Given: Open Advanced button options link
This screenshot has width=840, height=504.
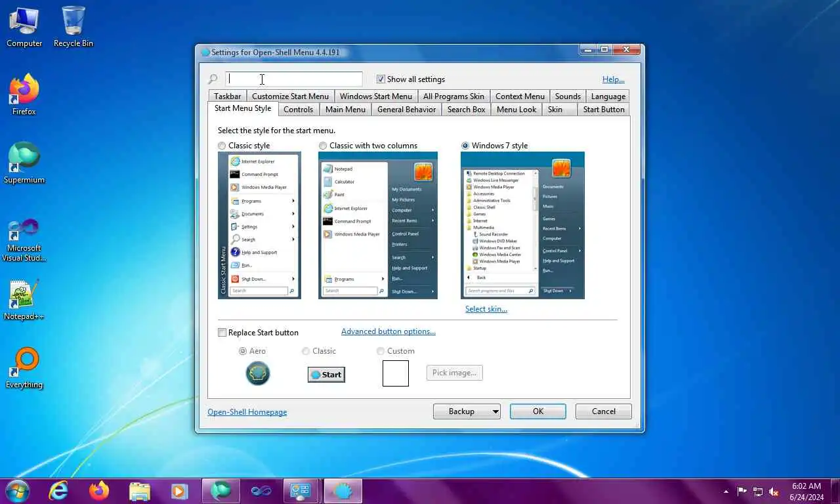Looking at the screenshot, I should (388, 331).
